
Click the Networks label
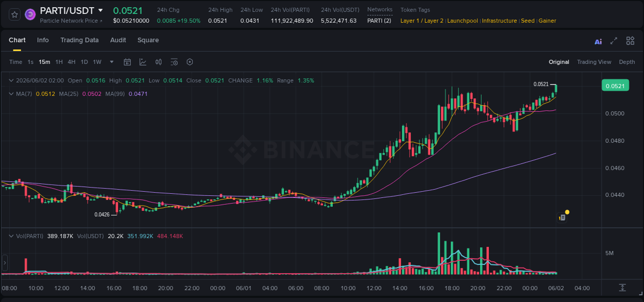(380, 9)
